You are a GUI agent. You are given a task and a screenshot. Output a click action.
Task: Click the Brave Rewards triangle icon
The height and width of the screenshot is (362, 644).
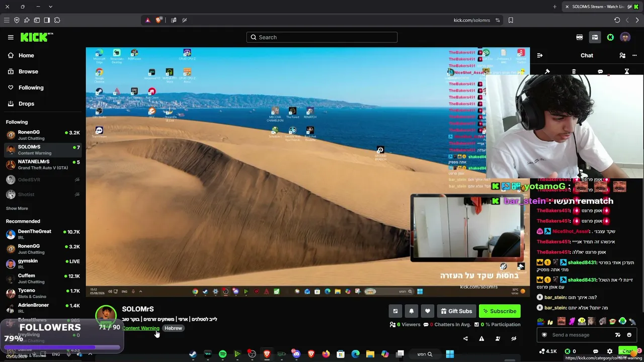[147, 20]
